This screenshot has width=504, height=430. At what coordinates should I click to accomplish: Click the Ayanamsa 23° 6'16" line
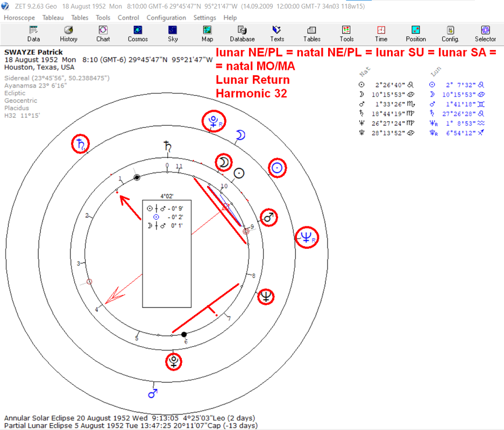36,85
